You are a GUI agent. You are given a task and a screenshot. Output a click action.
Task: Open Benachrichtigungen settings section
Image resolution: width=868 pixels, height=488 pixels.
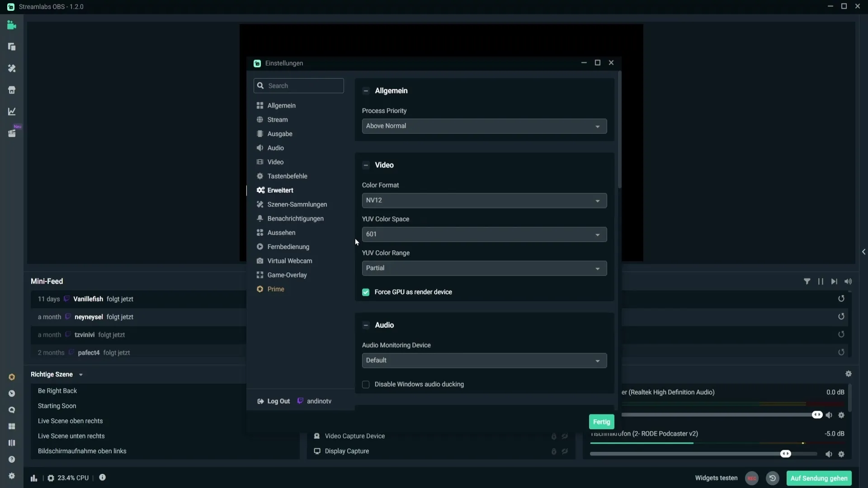(x=295, y=218)
